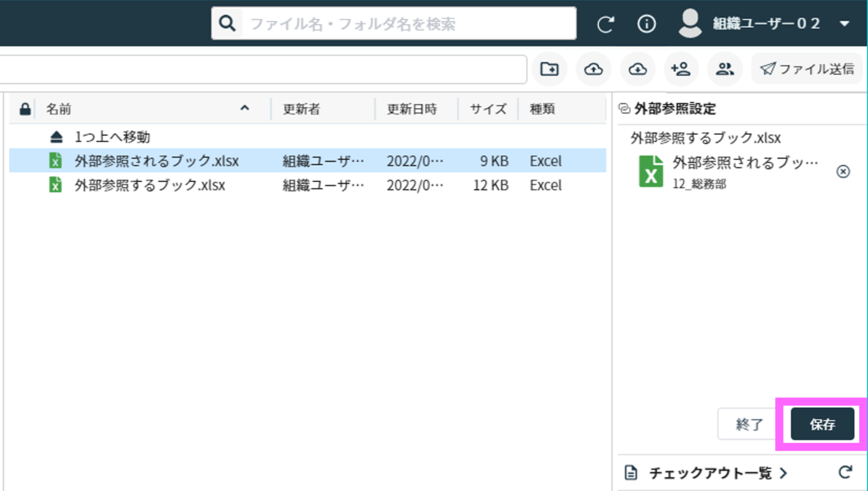Screen dimensions: 868x491
Task: Refresh the checkout list with the reload icon
Action: click(845, 472)
